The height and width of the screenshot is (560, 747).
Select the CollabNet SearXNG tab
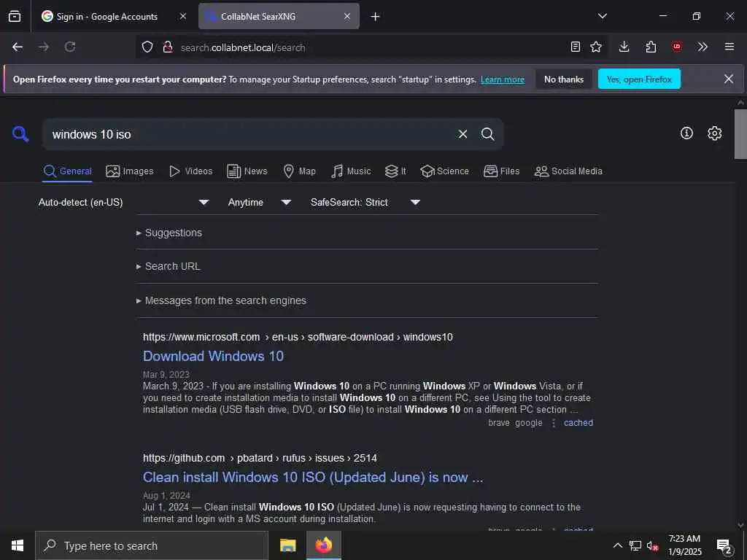pyautogui.click(x=279, y=16)
